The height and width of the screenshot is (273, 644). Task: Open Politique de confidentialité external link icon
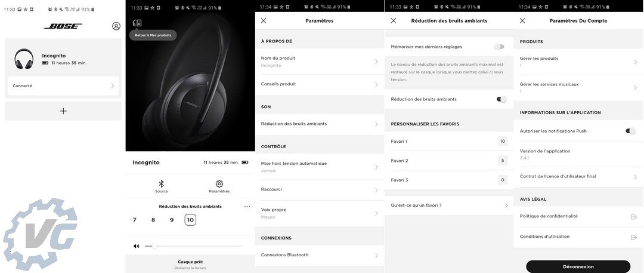pyautogui.click(x=634, y=217)
